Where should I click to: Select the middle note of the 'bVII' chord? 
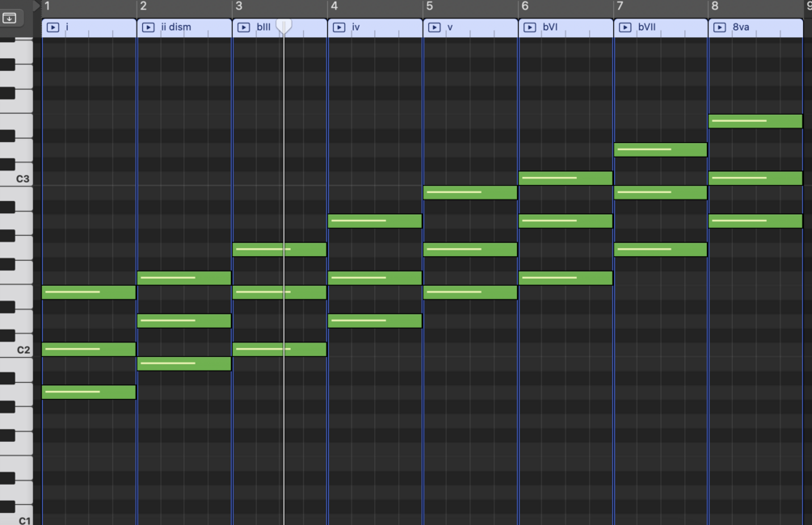coord(661,192)
